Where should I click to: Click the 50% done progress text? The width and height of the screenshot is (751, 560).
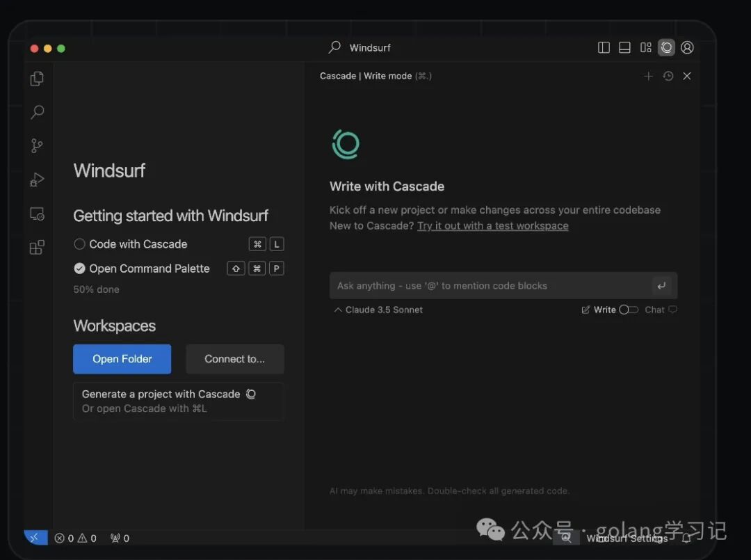tap(96, 289)
